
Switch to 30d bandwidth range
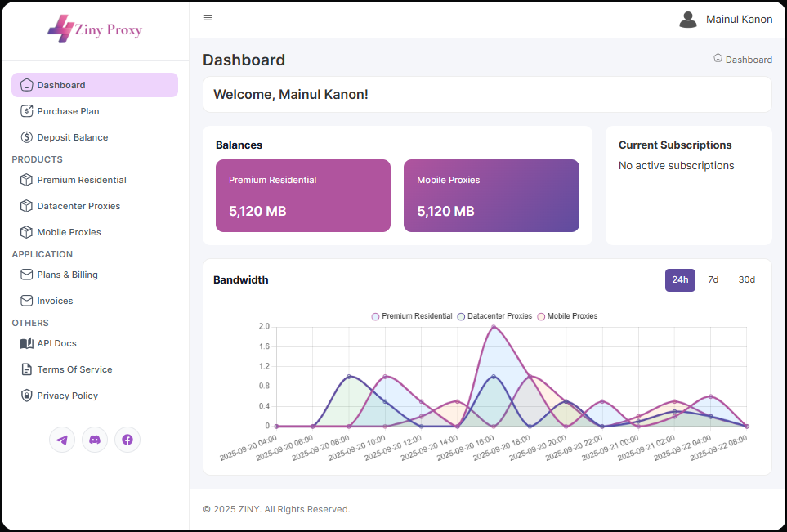click(746, 279)
